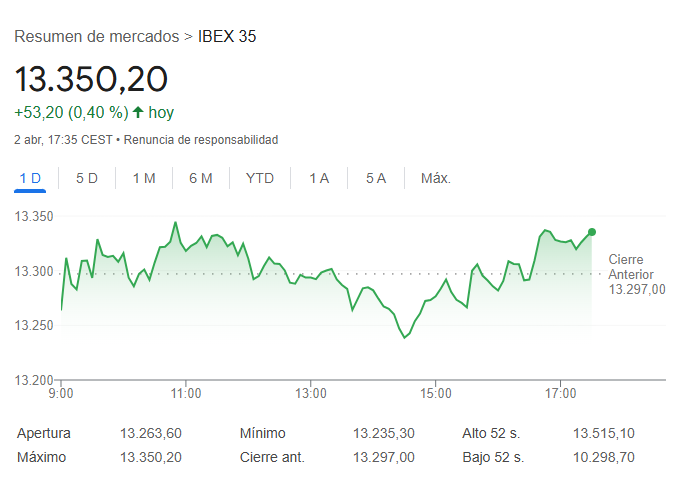Click the 13.350,20 index price
Viewport: 688px width, 483px height.
[x=91, y=79]
